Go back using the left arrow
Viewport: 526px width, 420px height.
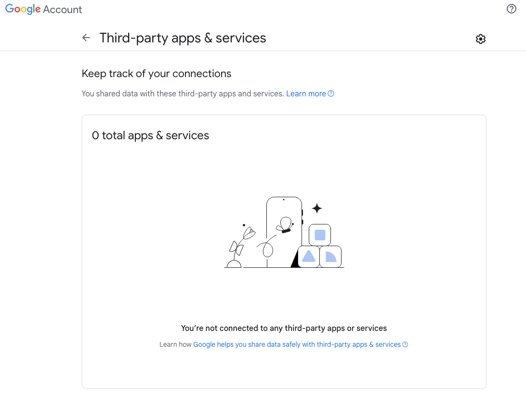86,38
